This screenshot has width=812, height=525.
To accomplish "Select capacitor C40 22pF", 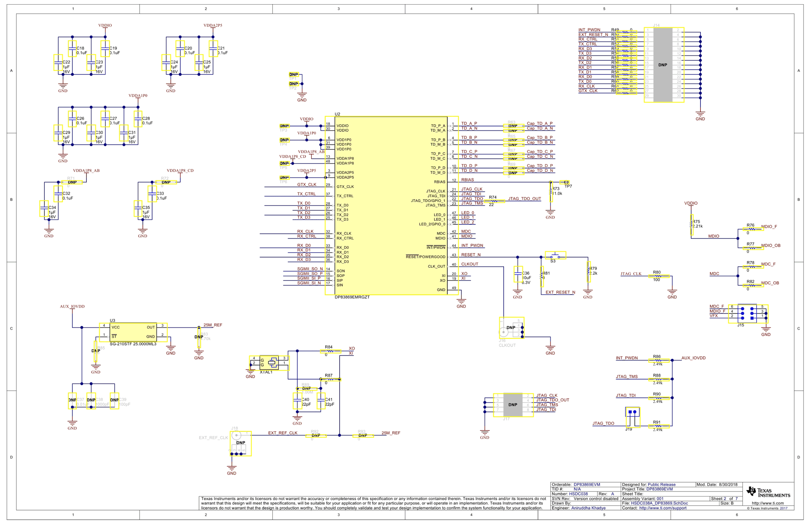I will (x=297, y=401).
